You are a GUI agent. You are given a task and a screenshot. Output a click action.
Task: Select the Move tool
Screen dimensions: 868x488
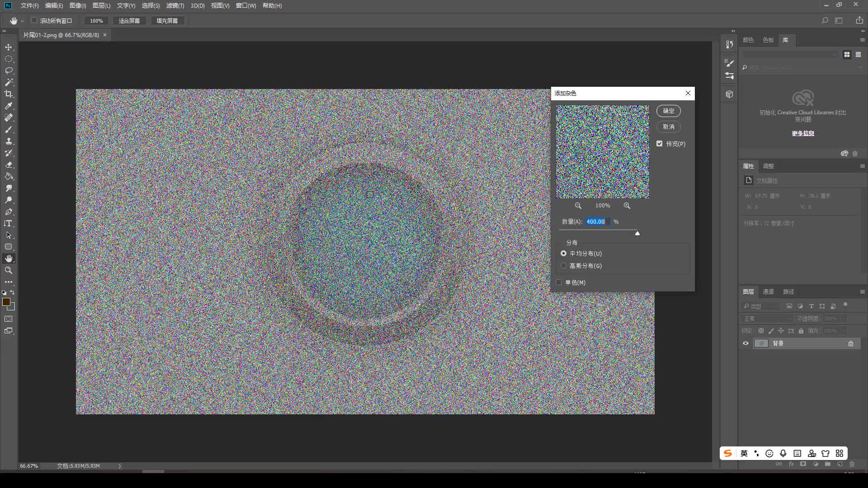point(9,47)
